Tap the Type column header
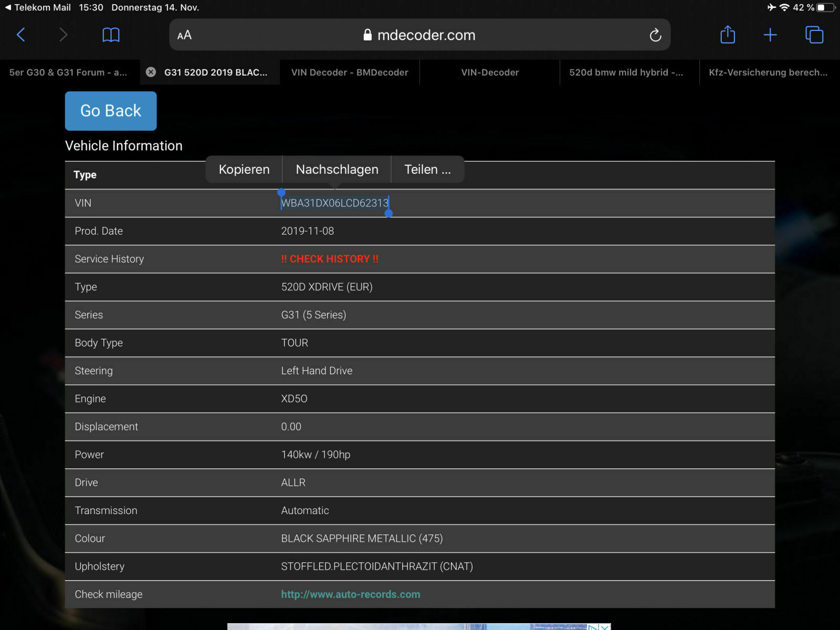This screenshot has height=630, width=840. pyautogui.click(x=85, y=175)
